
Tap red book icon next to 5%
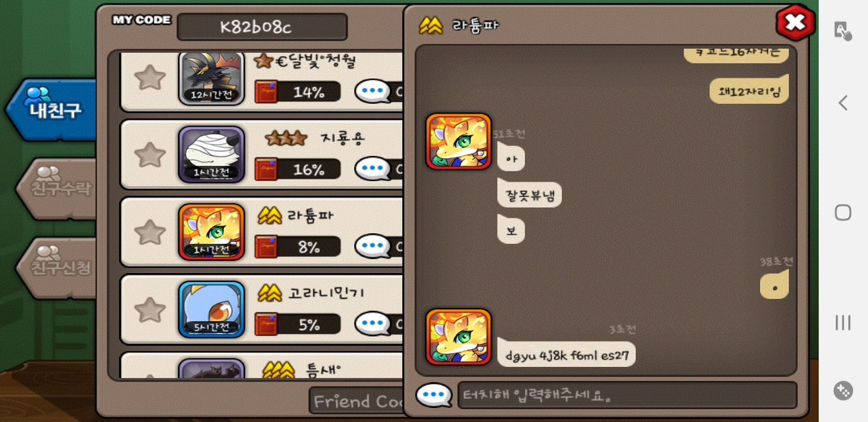[x=266, y=324]
